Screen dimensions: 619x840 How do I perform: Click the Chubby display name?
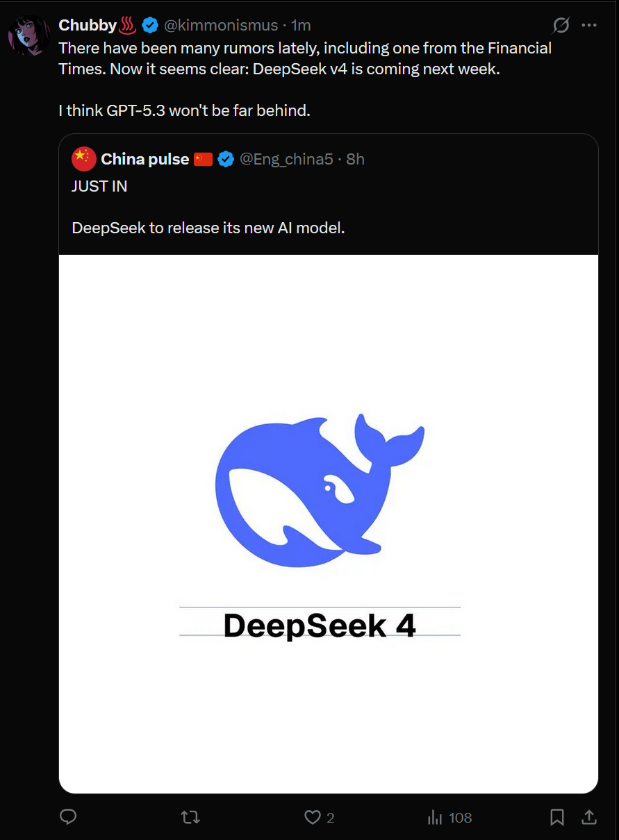click(x=88, y=26)
